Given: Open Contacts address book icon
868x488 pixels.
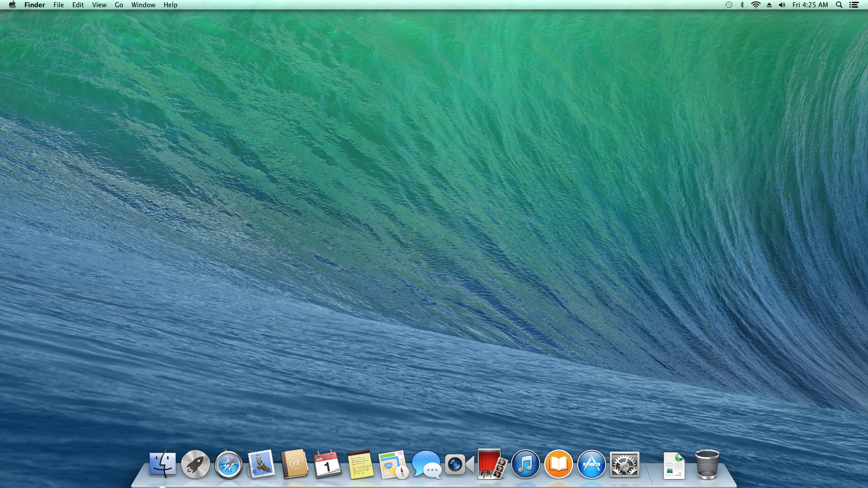Looking at the screenshot, I should tap(294, 465).
